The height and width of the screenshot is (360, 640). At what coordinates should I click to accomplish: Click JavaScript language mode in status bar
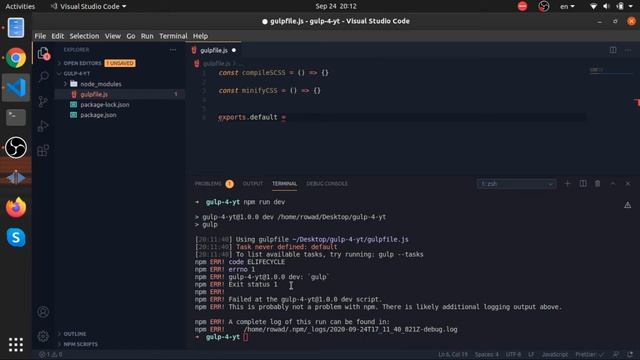(555, 354)
